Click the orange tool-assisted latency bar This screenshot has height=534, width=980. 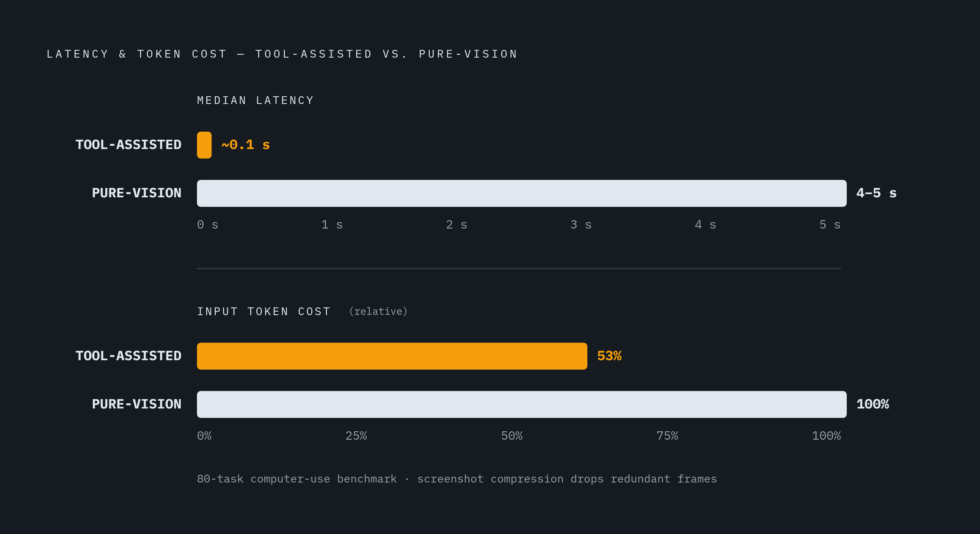(204, 145)
